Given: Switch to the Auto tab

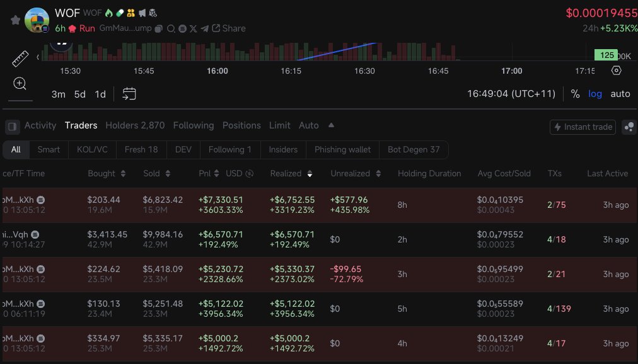Looking at the screenshot, I should (308, 125).
